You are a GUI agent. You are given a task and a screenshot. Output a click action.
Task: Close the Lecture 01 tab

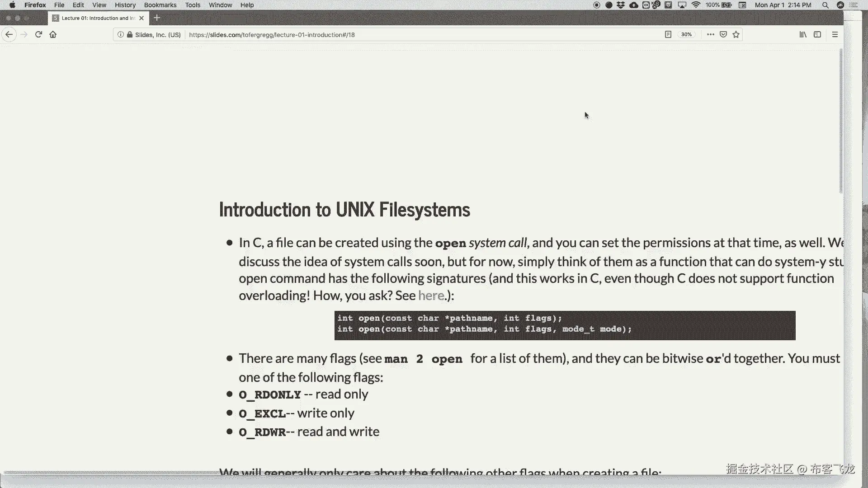142,18
